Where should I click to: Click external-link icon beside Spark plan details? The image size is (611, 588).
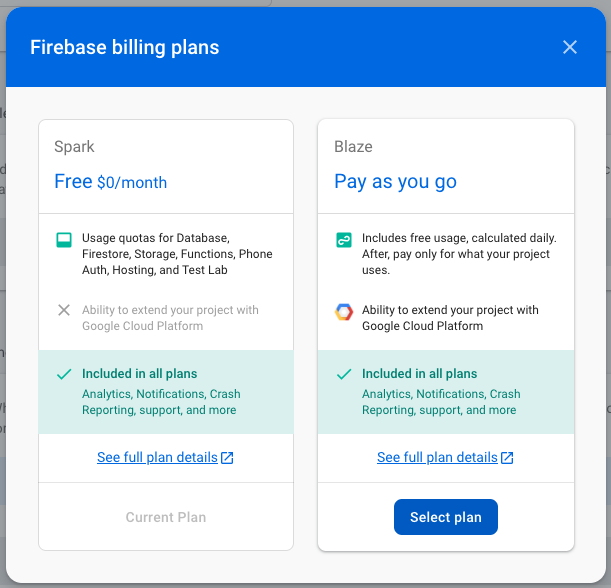[227, 457]
